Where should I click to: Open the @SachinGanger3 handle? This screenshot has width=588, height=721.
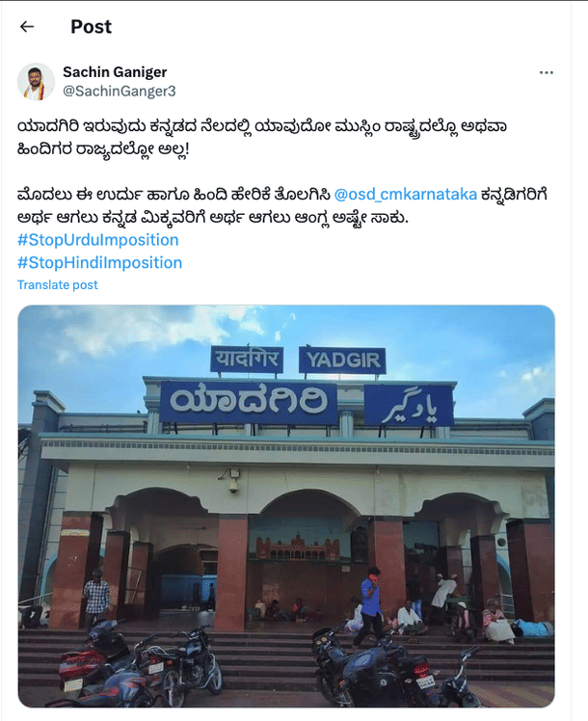120,91
